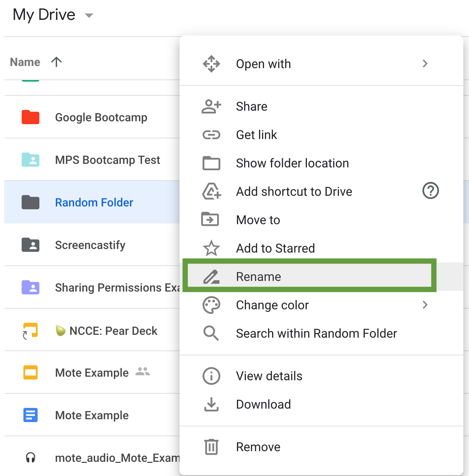The image size is (469, 476).
Task: Click the Screencastify shared folder icon
Action: coord(31,245)
